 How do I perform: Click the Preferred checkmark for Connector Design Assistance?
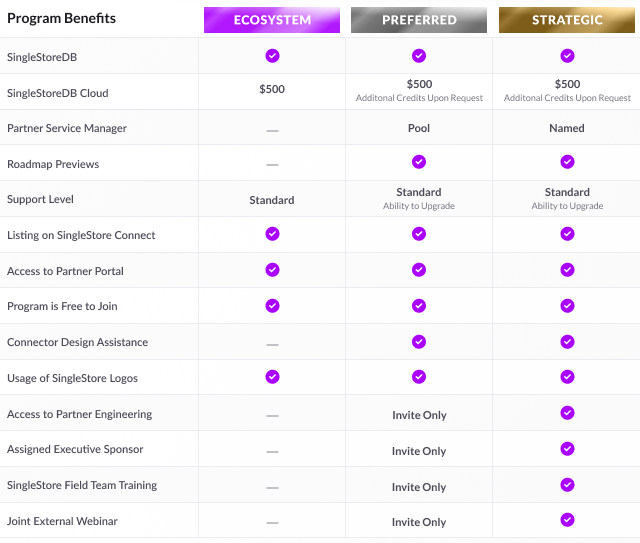point(419,341)
